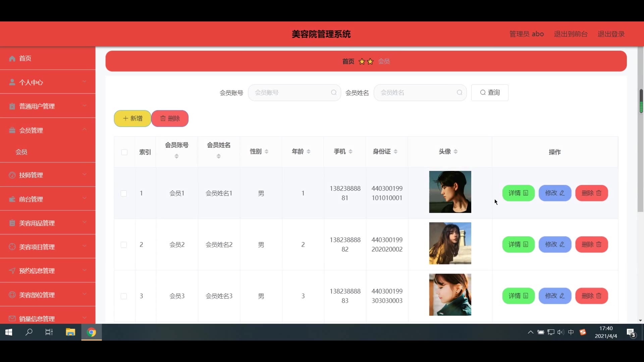The width and height of the screenshot is (644, 362).
Task: Click 退出到前台 in header
Action: point(571,34)
